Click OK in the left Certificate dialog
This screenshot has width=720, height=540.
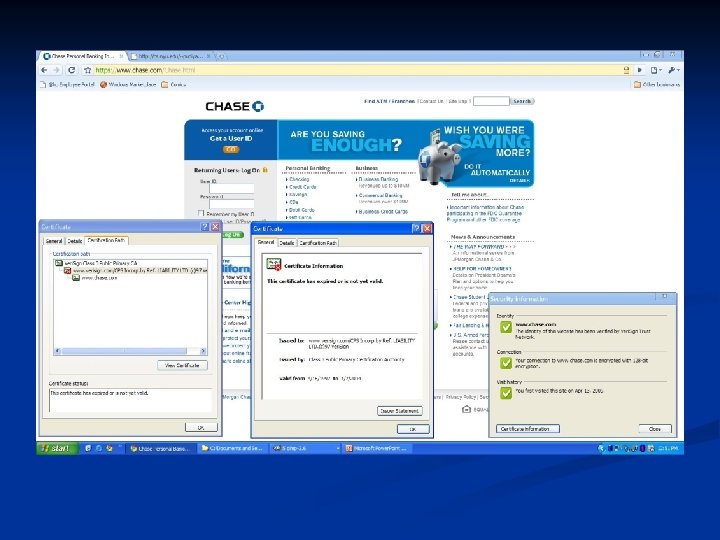201,427
